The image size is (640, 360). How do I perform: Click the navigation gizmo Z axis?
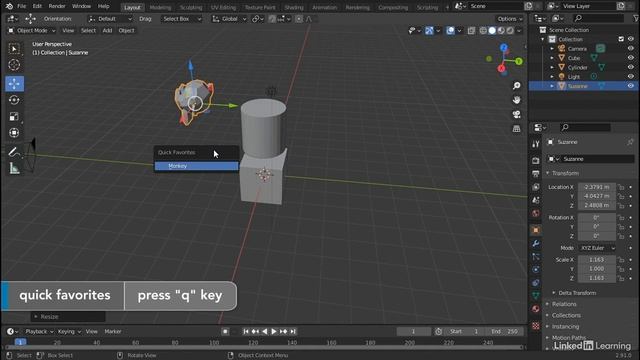[504, 48]
